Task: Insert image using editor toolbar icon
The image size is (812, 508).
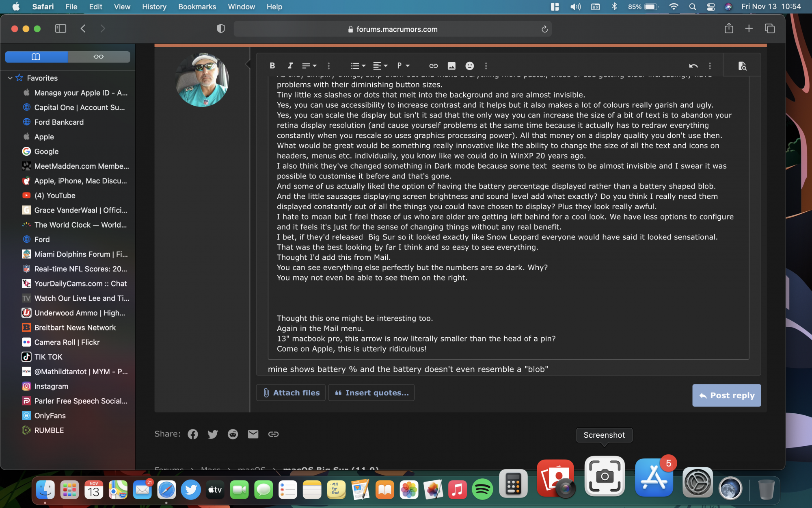Action: 451,66
